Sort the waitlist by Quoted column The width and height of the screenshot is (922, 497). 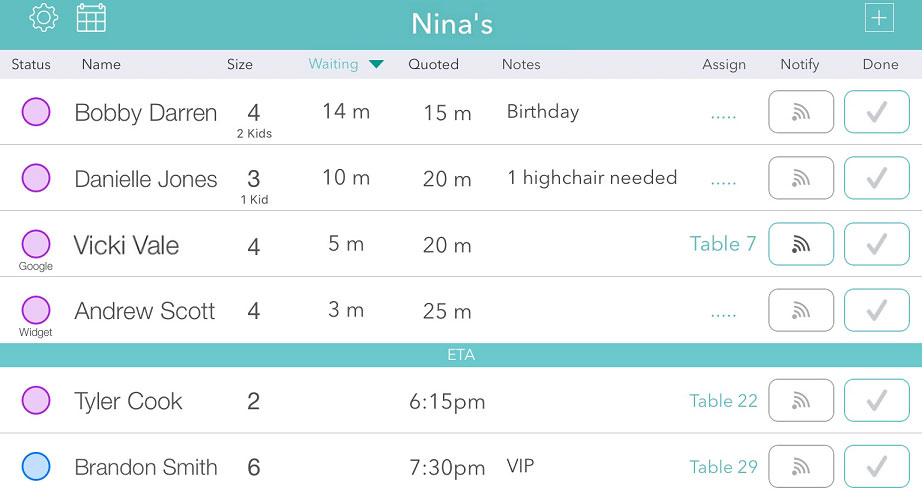433,64
